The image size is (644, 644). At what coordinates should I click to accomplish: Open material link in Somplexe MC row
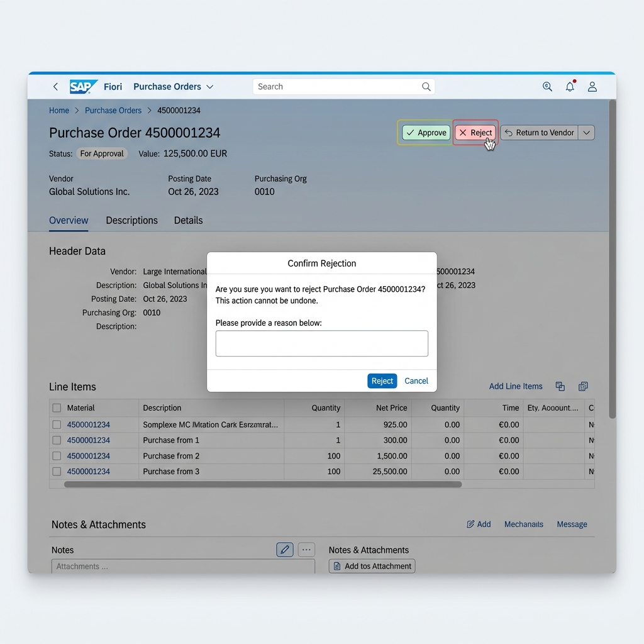point(88,425)
